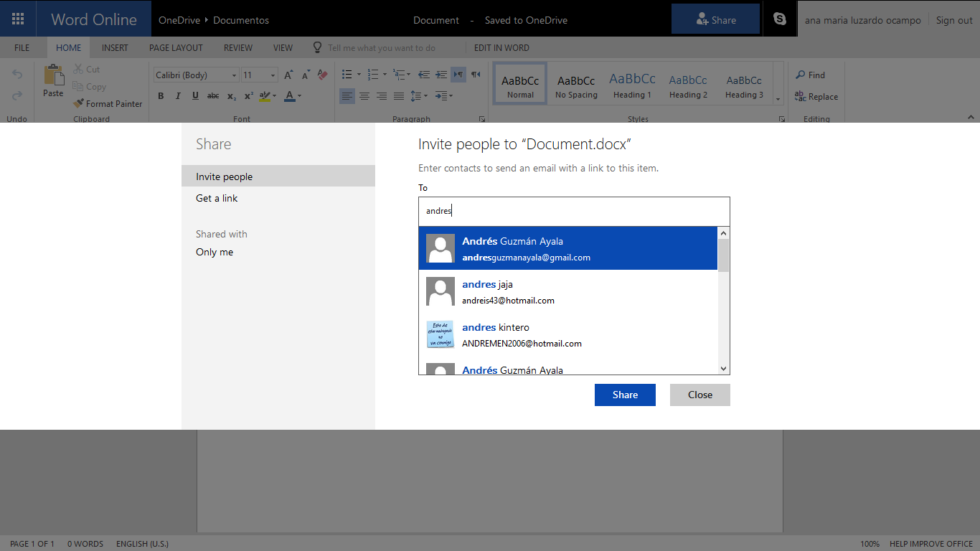The height and width of the screenshot is (551, 980).
Task: Toggle right-to-left text direction
Action: (476, 75)
